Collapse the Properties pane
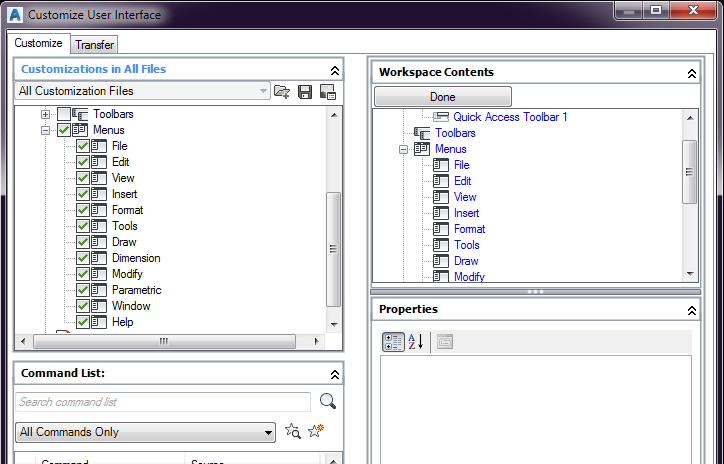This screenshot has width=724, height=464. 692,311
